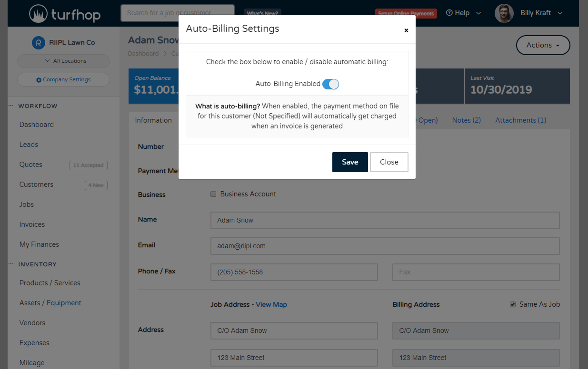Viewport: 588px width, 369px height.
Task: Switch to the Notes (2) tab
Action: 466,120
